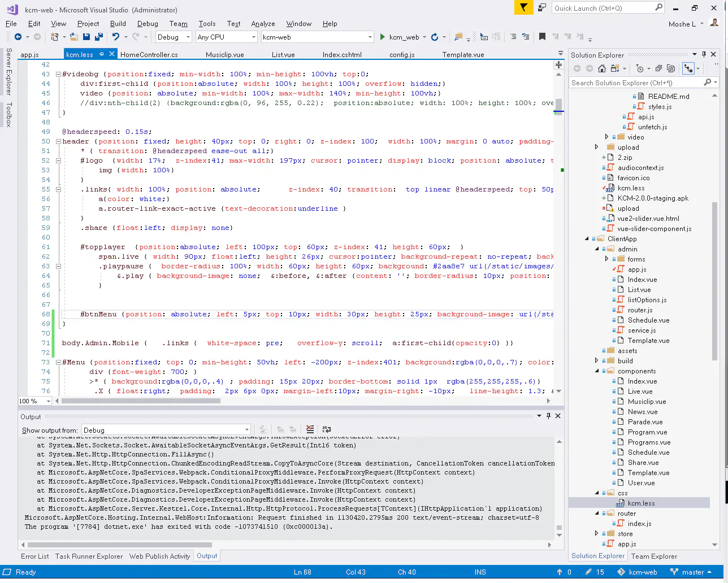The image size is (728, 583).
Task: Clear all text in the Output window
Action: tap(310, 430)
